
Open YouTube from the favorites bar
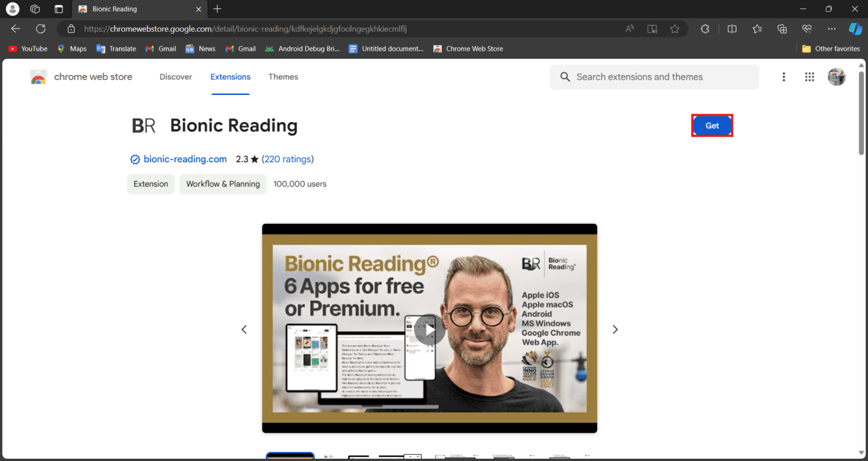(27, 49)
